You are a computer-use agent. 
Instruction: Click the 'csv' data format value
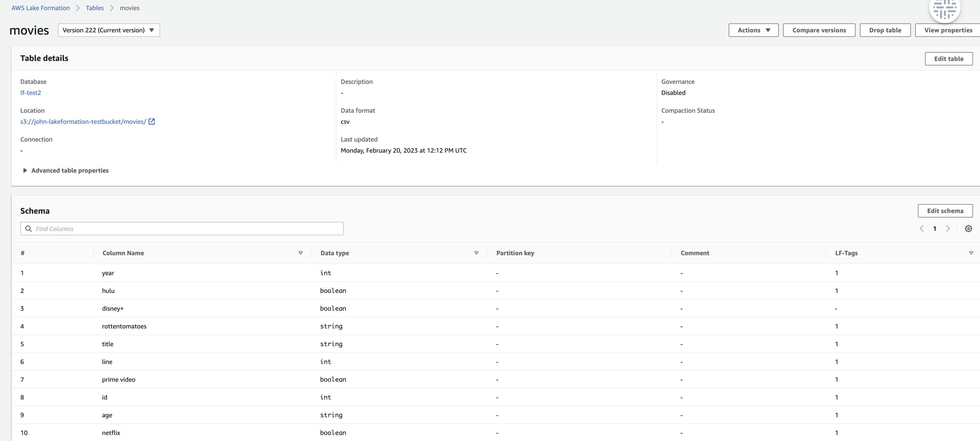pyautogui.click(x=345, y=122)
